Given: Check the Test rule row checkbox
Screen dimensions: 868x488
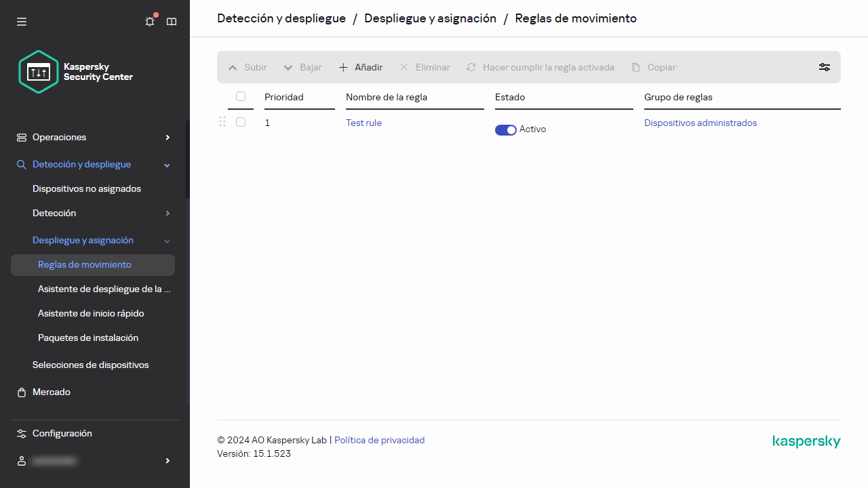Looking at the screenshot, I should point(241,122).
